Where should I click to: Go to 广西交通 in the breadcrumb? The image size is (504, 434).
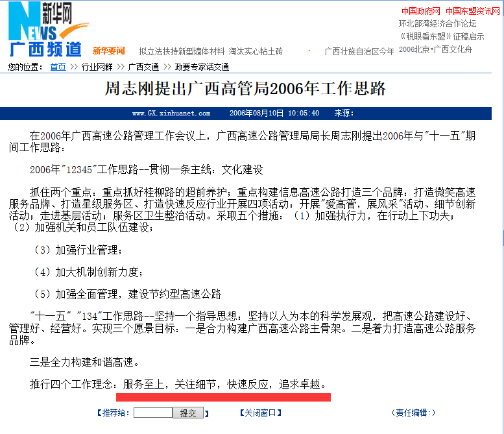click(143, 67)
